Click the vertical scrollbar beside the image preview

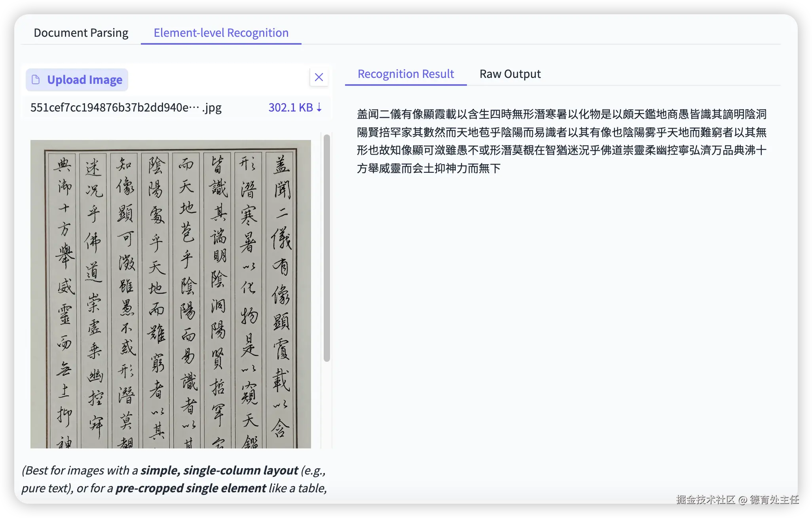[326, 248]
